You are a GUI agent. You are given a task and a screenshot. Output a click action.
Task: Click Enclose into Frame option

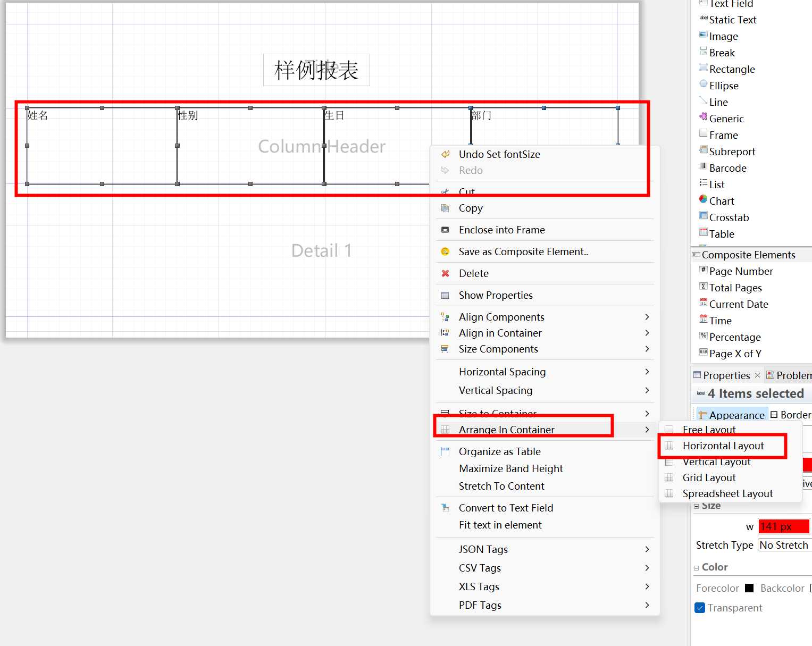501,230
